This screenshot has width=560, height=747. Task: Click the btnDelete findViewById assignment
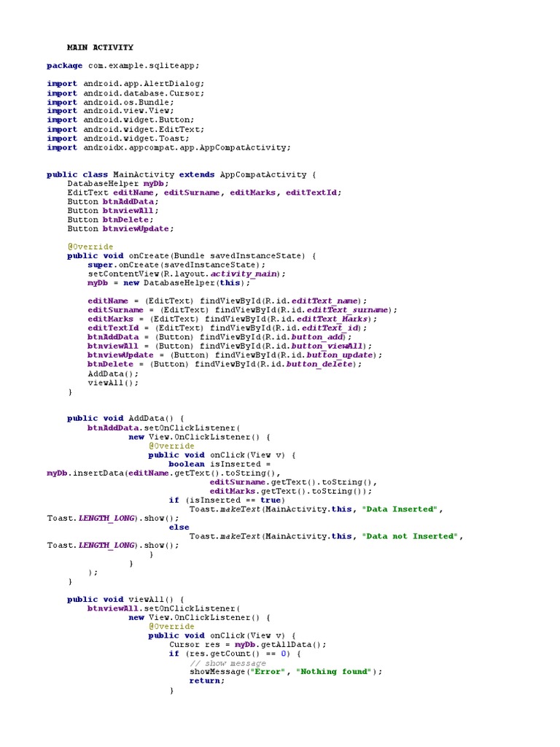tap(225, 365)
